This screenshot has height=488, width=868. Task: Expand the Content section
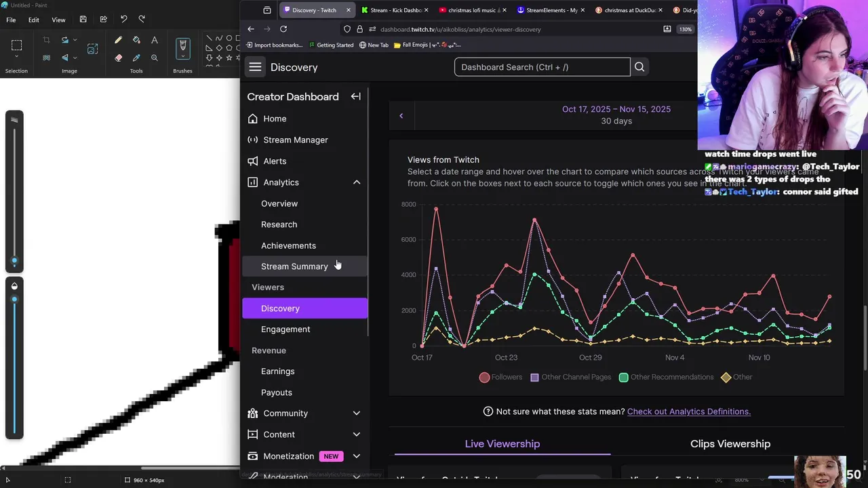click(x=357, y=434)
